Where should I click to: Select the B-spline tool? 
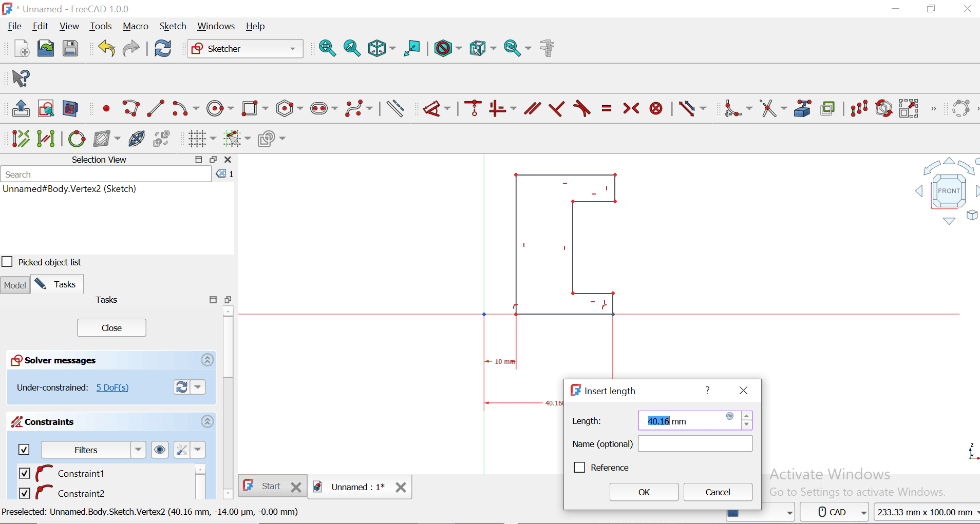[x=354, y=108]
